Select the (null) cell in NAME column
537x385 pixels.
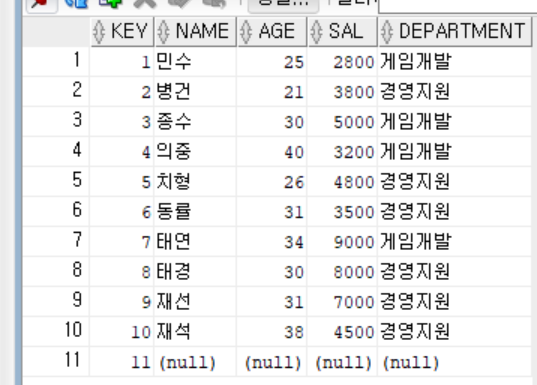tap(196, 362)
